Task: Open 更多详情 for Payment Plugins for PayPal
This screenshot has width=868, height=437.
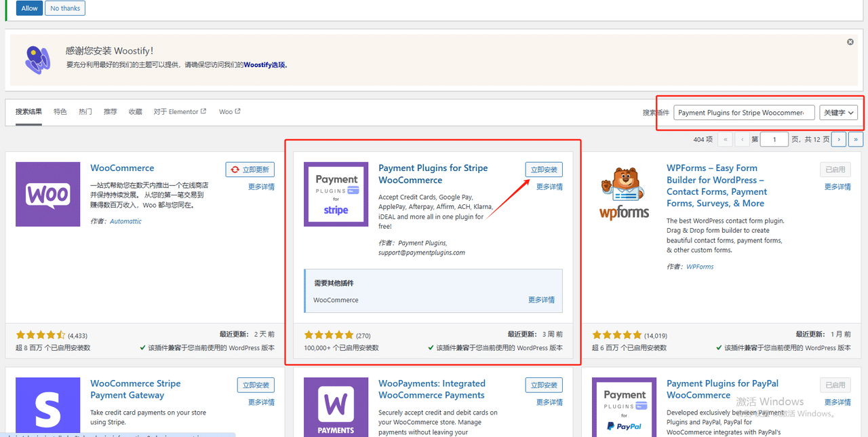Action: 837,402
